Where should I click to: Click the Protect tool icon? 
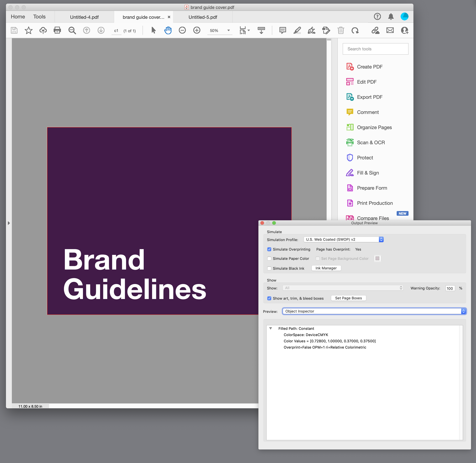pos(350,157)
